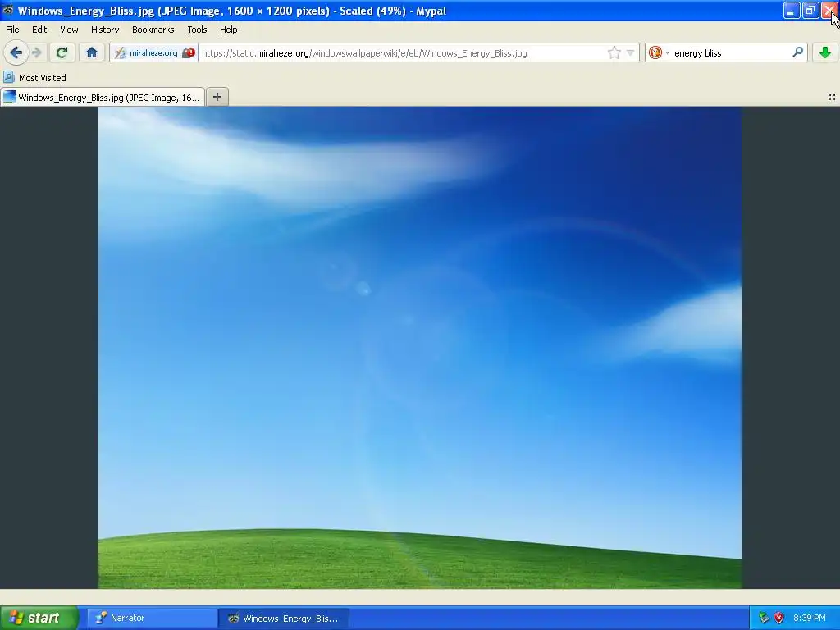Open the Windows Start menu
This screenshot has width=840, height=630.
(39, 618)
